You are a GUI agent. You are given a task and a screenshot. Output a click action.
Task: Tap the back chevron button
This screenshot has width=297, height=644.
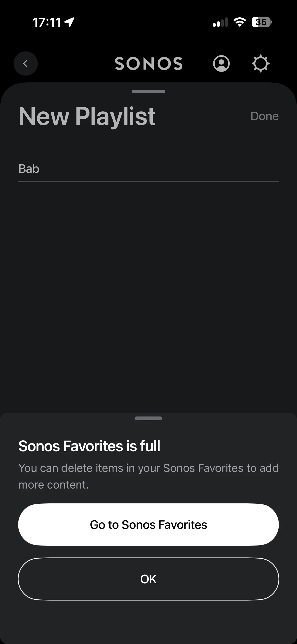tap(25, 63)
